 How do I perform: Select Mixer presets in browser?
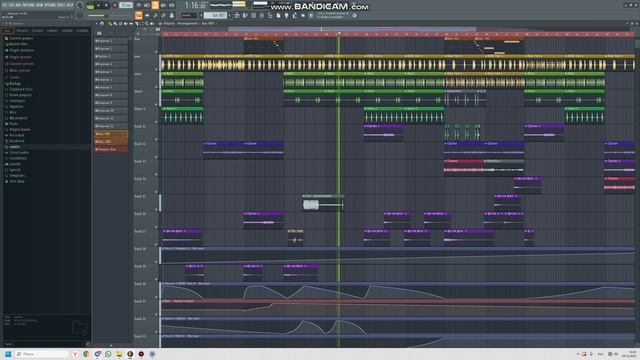19,70
